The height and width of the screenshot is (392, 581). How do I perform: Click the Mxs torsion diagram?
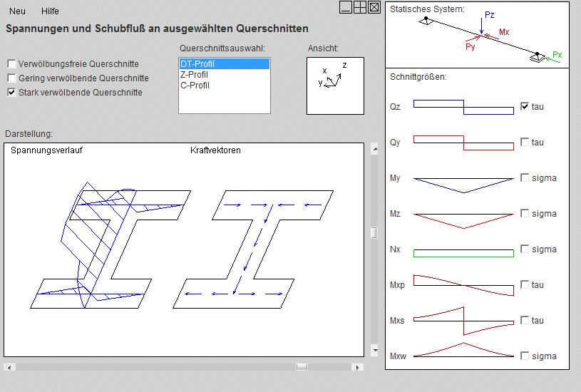pos(463,321)
